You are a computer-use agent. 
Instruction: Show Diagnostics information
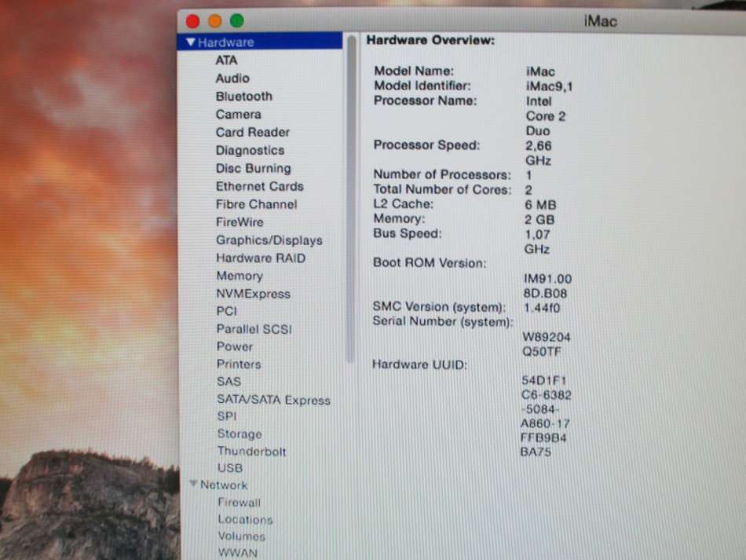point(248,150)
